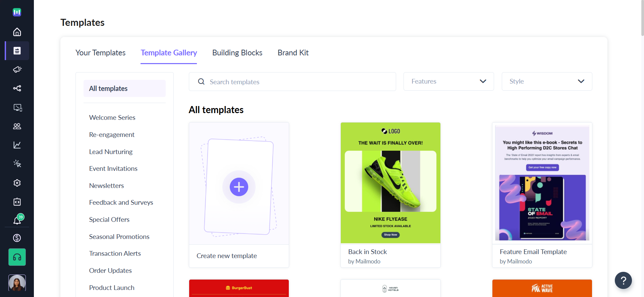Switch to the Your Templates tab
The width and height of the screenshot is (644, 297).
100,53
